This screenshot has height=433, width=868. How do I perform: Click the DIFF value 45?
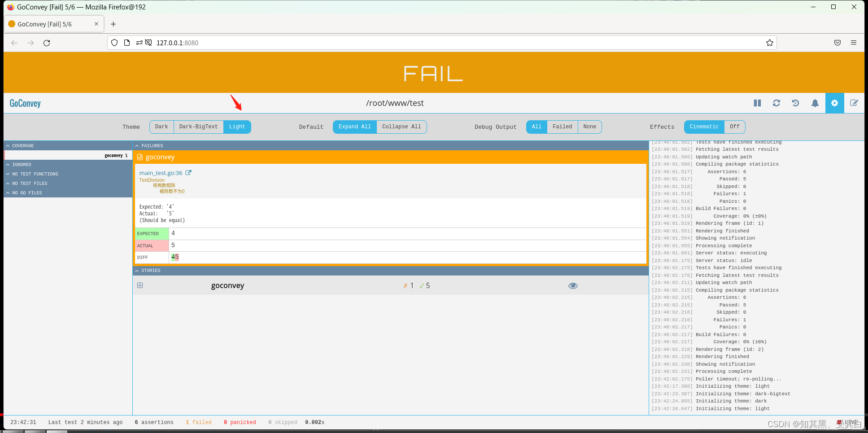(x=175, y=257)
